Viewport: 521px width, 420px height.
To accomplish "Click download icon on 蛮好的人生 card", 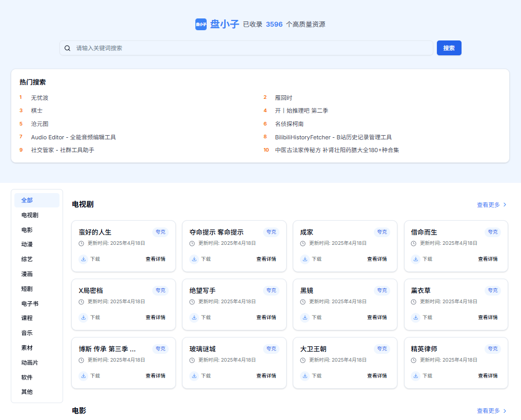I will pyautogui.click(x=83, y=259).
